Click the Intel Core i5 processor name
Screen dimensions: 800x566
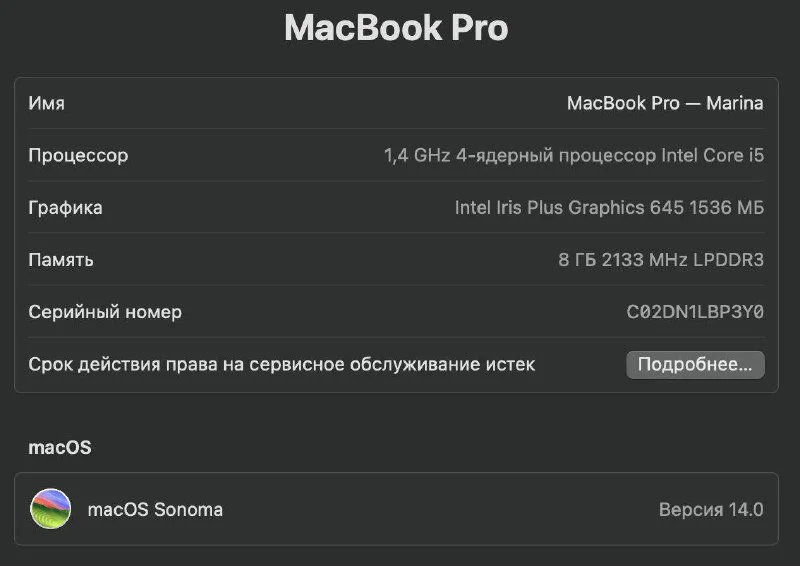click(x=713, y=156)
